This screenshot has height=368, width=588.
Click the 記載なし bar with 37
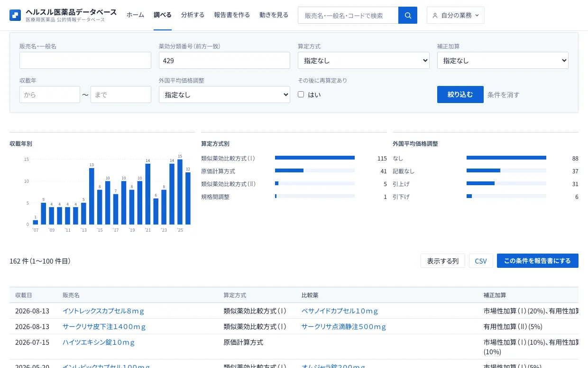pos(483,170)
